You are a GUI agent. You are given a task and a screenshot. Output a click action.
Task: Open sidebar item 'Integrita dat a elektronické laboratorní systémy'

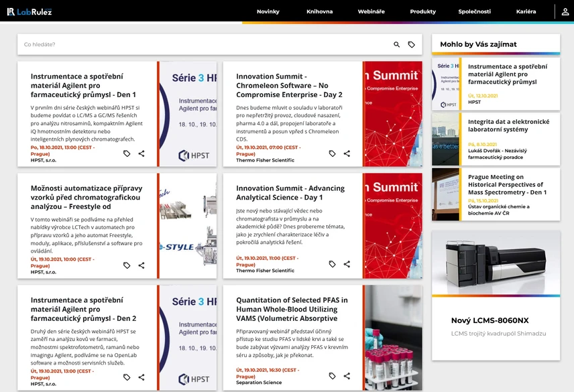tap(508, 125)
